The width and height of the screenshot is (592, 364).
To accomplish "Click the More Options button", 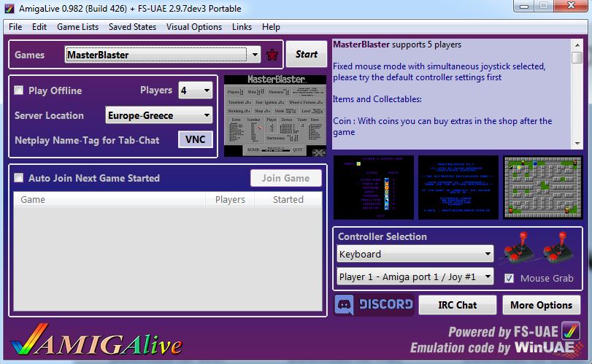I will tap(541, 305).
